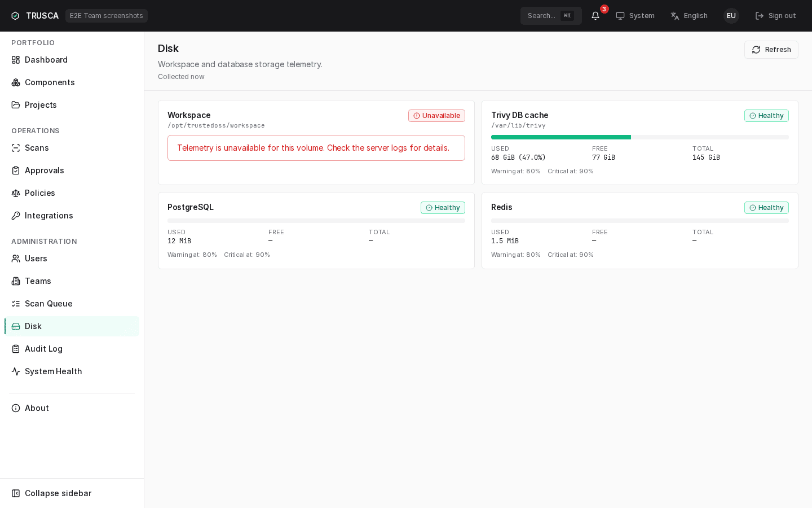Click the Trivy DB cache Healthy badge
Viewport: 812px width, 508px height.
[766, 116]
